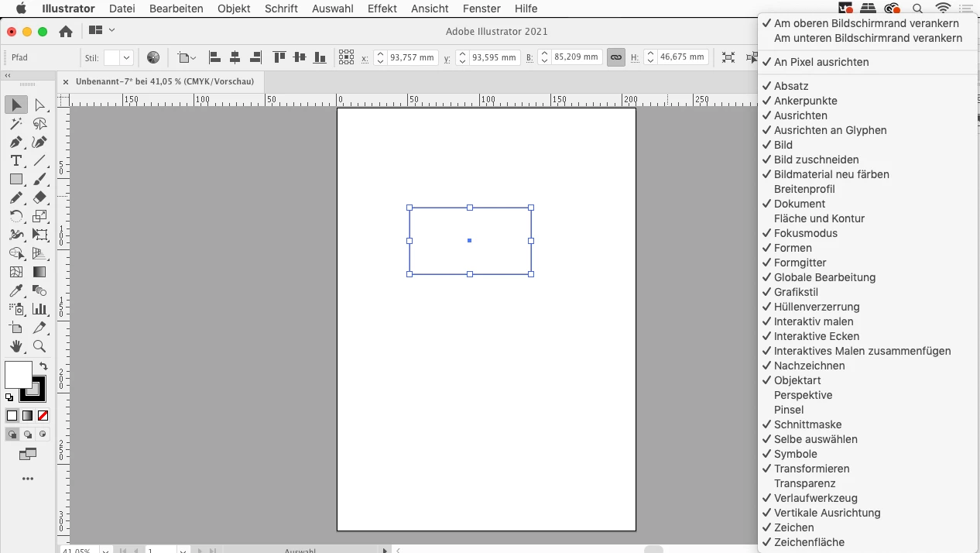Select the Direct Selection (white arrow) tool
The height and width of the screenshot is (553, 980).
tap(40, 105)
